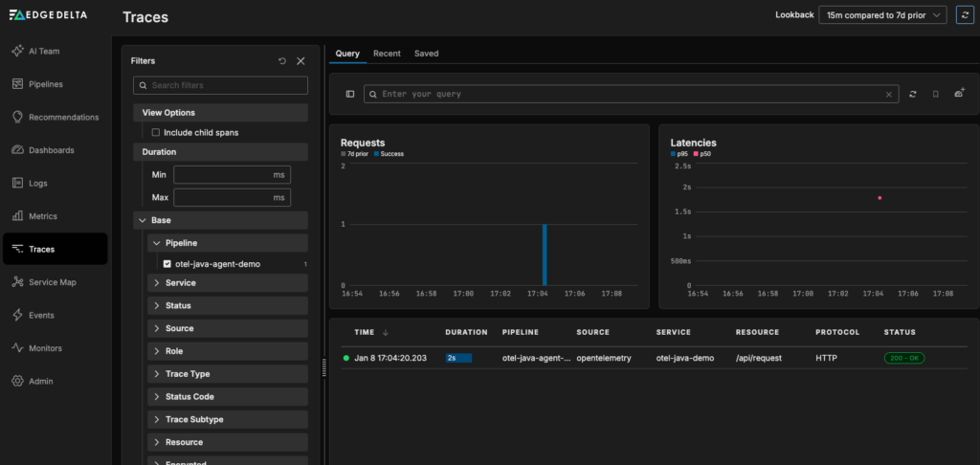The image size is (980, 465).
Task: Clear the query with the X icon
Action: [x=889, y=94]
